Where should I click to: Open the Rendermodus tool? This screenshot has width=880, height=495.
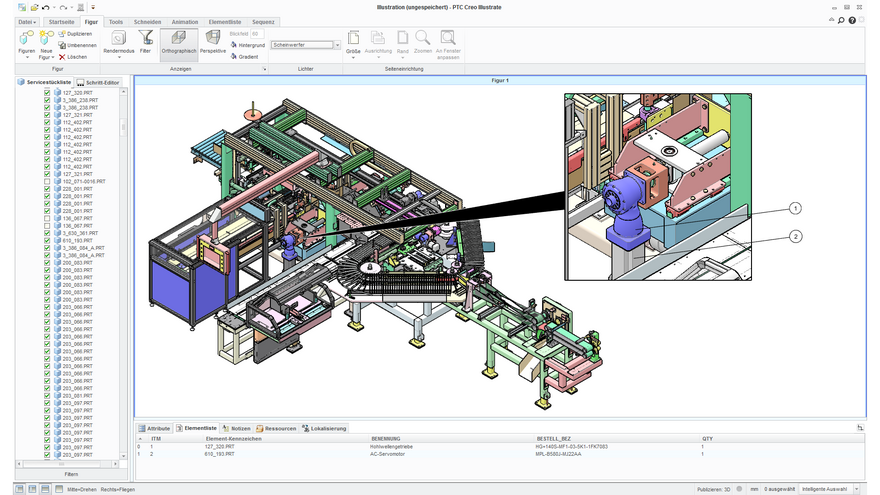click(x=118, y=43)
